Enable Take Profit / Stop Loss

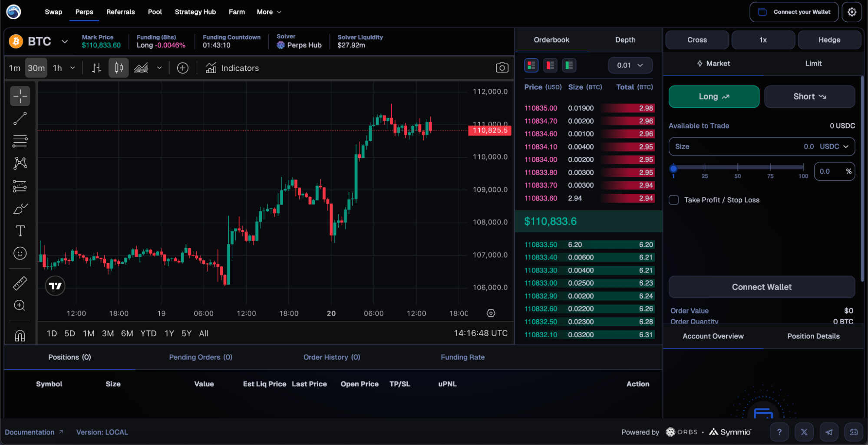[673, 199]
